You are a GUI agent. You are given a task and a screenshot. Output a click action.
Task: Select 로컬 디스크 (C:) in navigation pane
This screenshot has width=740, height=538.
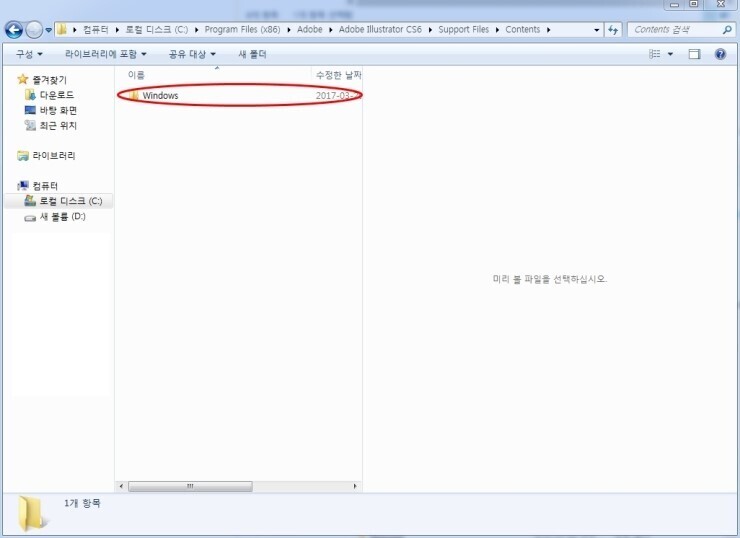pyautogui.click(x=59, y=201)
